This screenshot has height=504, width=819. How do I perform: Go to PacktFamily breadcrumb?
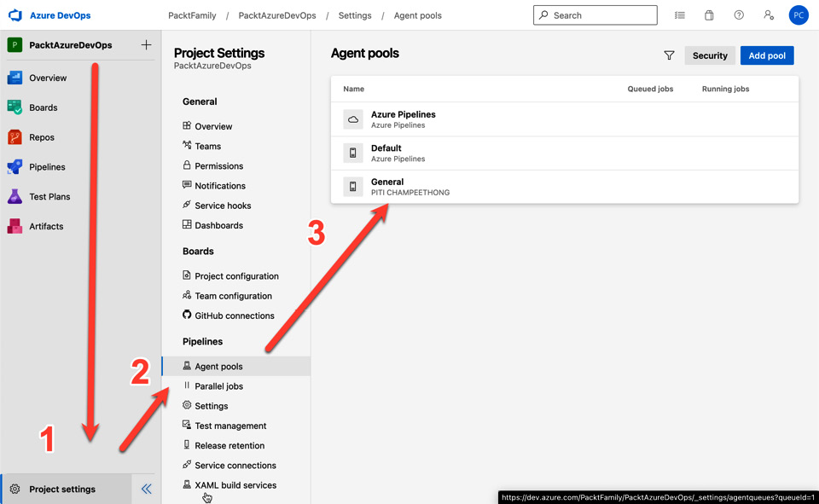(x=192, y=15)
